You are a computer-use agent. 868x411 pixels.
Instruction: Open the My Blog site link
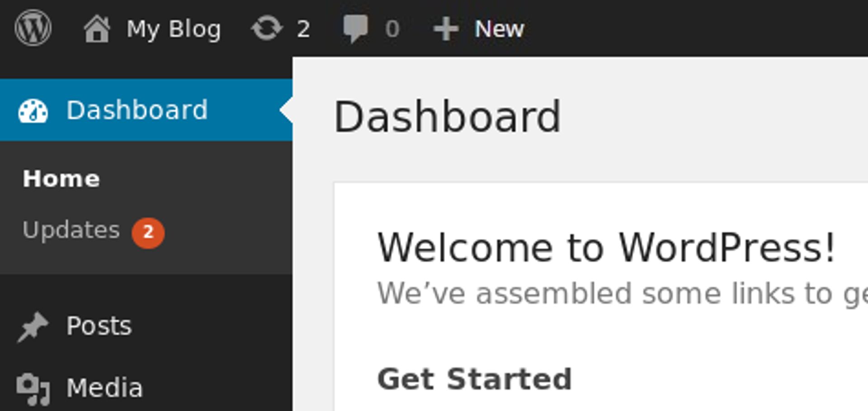pos(174,29)
